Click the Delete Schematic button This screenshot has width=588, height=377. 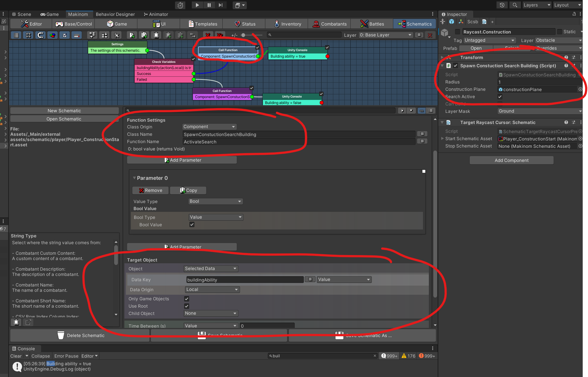[80, 335]
